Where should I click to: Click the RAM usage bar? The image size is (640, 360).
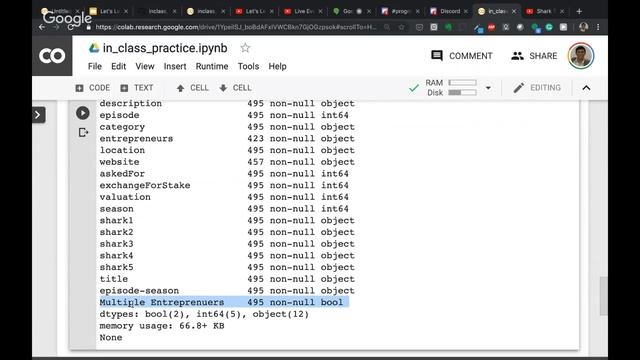tap(462, 82)
